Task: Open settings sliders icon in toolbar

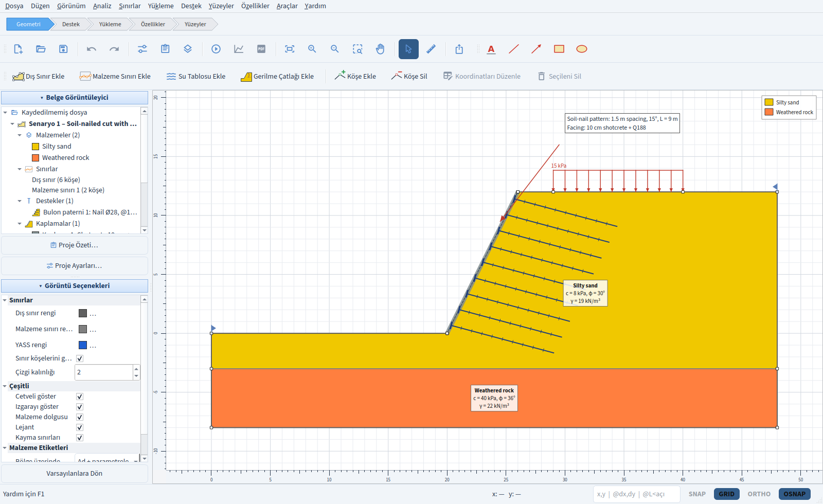Action: tap(142, 49)
